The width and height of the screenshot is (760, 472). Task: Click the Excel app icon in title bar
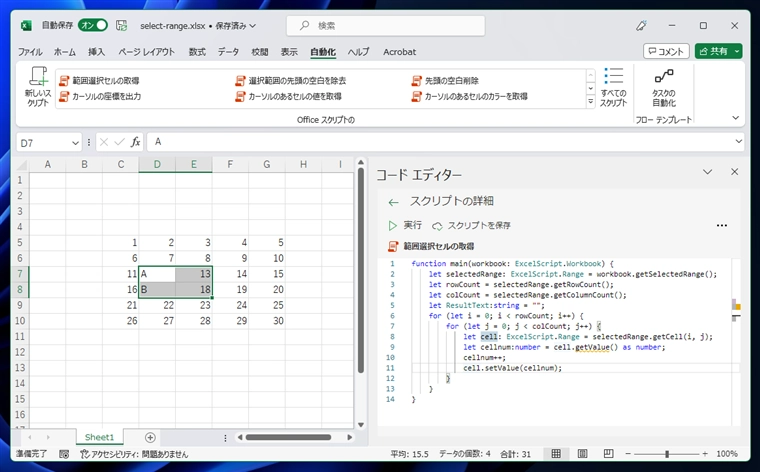coord(26,26)
